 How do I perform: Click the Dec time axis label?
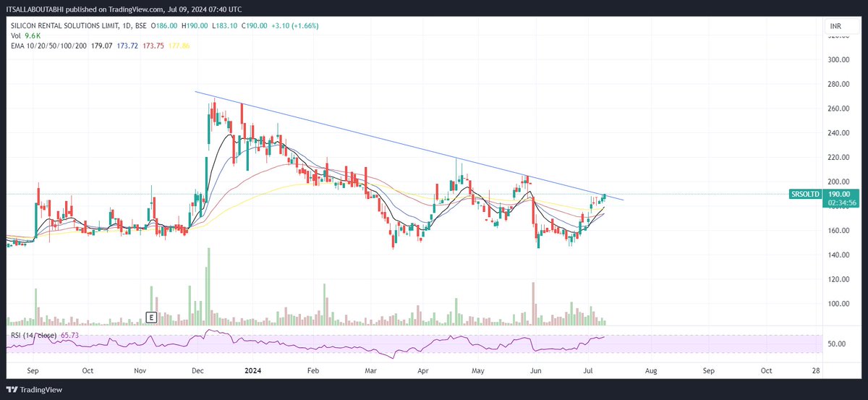pyautogui.click(x=197, y=370)
